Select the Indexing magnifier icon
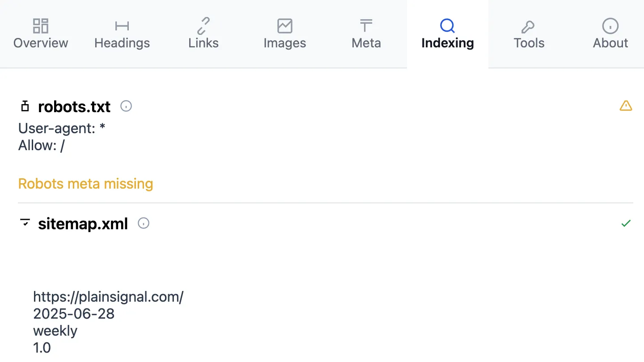Image resolution: width=644 pixels, height=362 pixels. click(447, 26)
